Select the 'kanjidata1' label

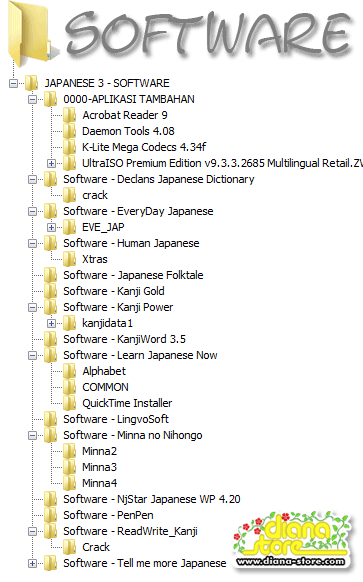tap(107, 323)
